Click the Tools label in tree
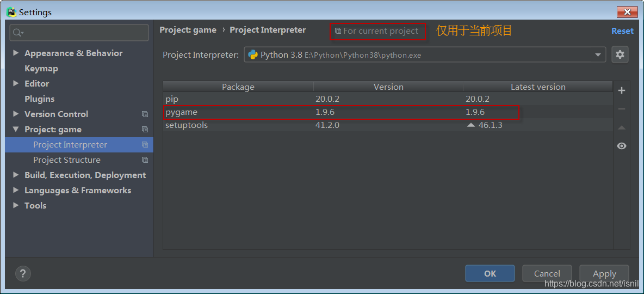Image resolution: width=644 pixels, height=294 pixels. click(35, 206)
